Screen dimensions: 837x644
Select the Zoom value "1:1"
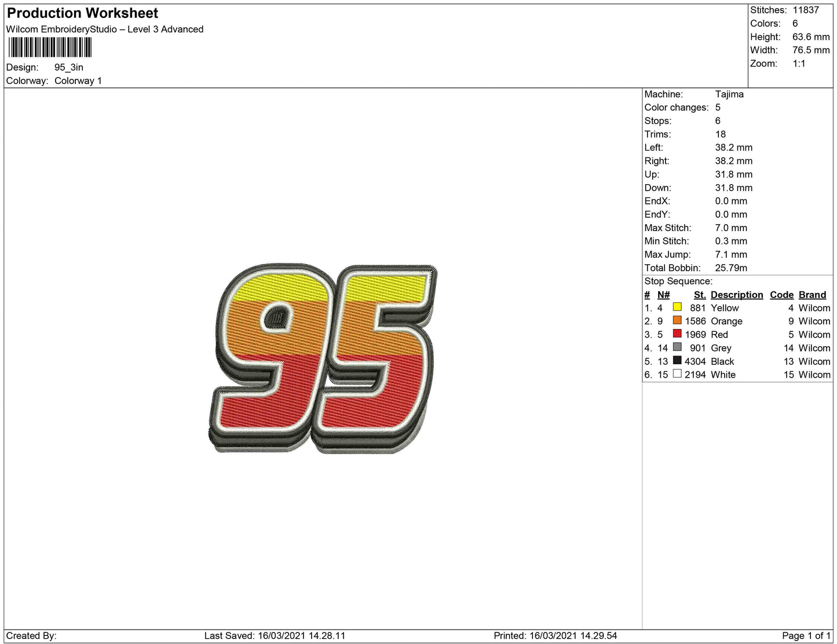click(x=799, y=64)
